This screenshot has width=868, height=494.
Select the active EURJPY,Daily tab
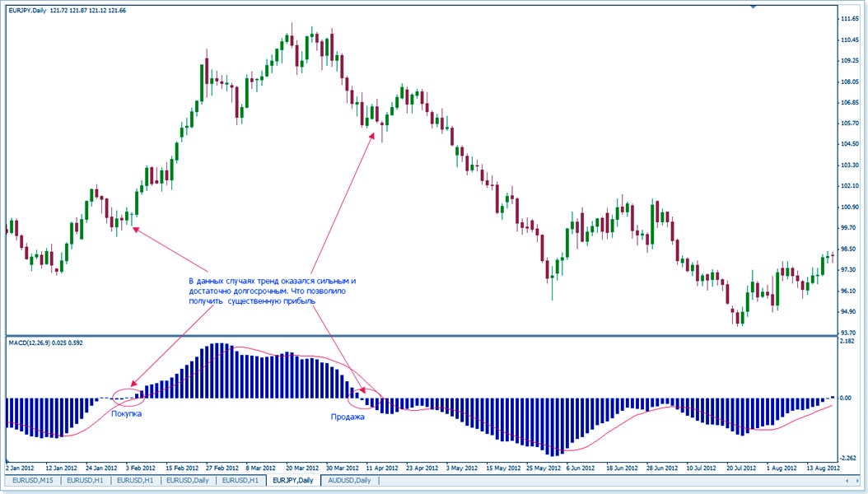[x=295, y=480]
